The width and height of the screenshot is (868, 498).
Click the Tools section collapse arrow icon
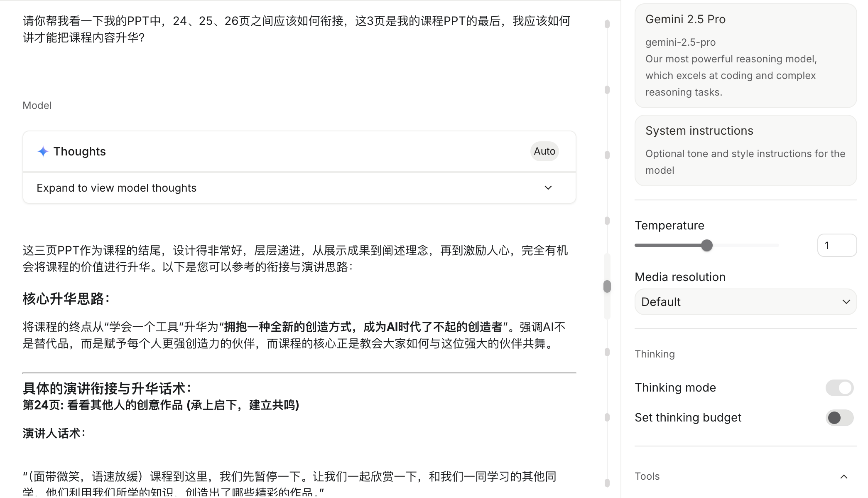(x=844, y=476)
